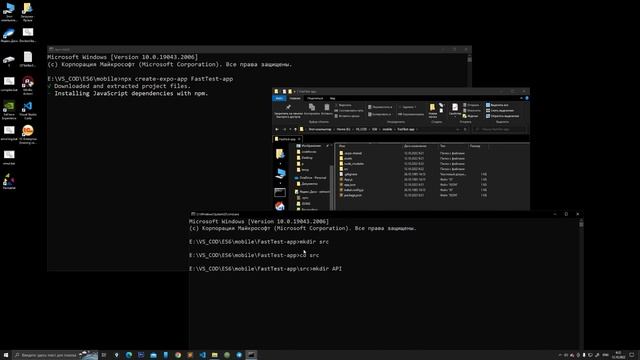
Task: Switch to Главная ribbon tab in Explorer
Action: [295, 98]
